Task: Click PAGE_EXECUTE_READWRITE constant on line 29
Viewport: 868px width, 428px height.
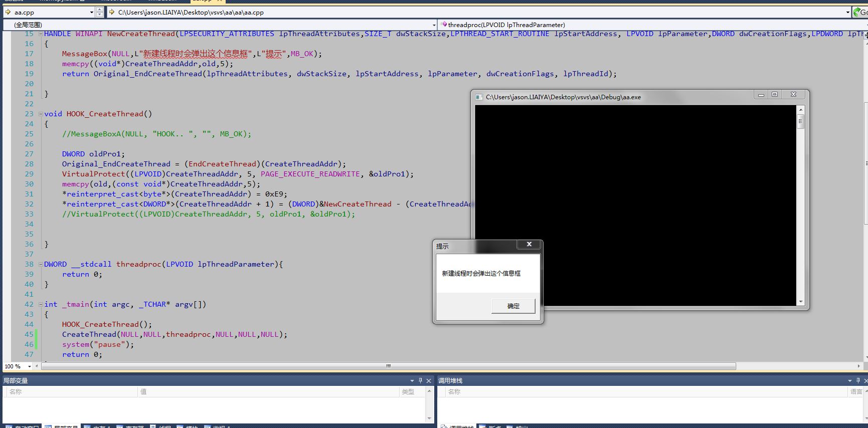Action: tap(310, 174)
